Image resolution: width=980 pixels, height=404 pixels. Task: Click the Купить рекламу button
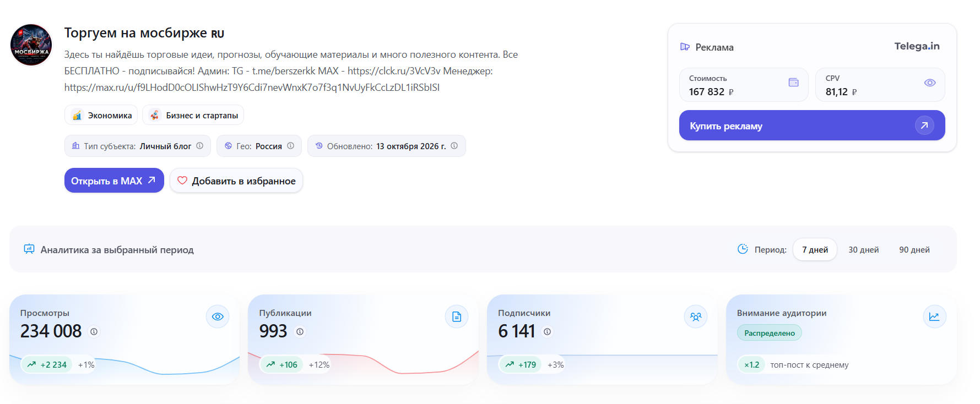(x=812, y=125)
